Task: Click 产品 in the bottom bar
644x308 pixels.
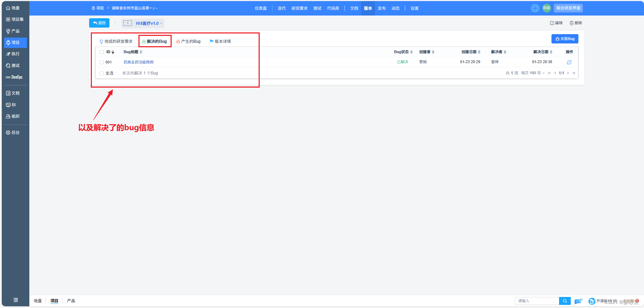Action: pos(71,301)
